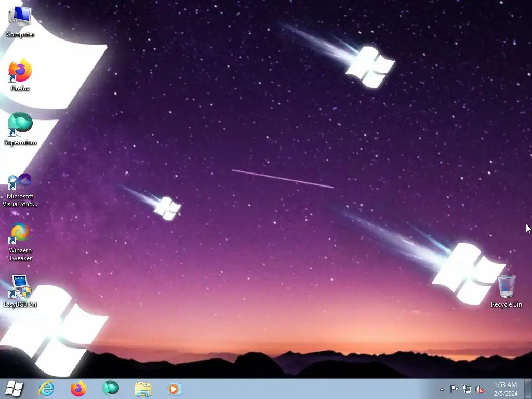This screenshot has height=399, width=532.
Task: Select the Winaero Tweaker shortcut
Action: pos(20,242)
